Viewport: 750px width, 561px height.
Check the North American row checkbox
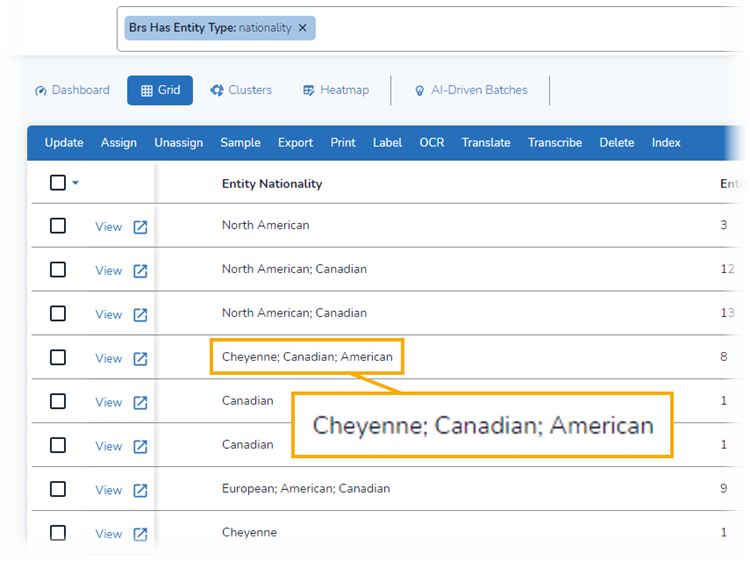[x=58, y=226]
